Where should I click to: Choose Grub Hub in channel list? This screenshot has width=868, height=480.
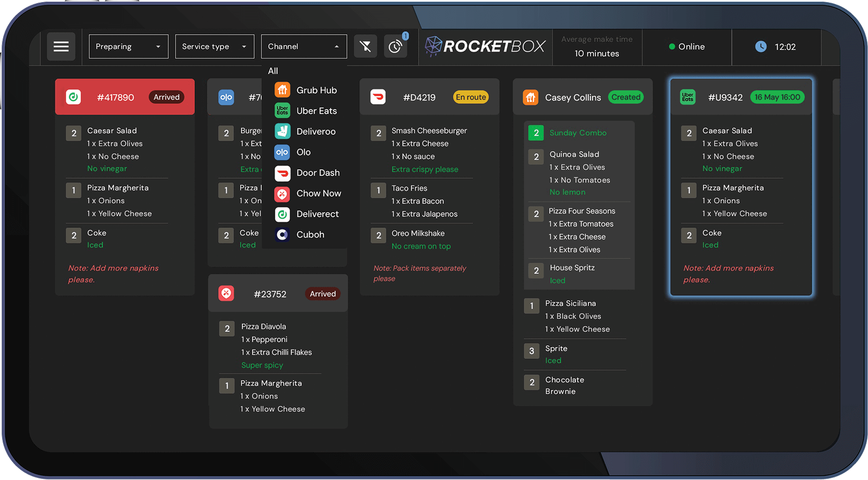coord(316,90)
